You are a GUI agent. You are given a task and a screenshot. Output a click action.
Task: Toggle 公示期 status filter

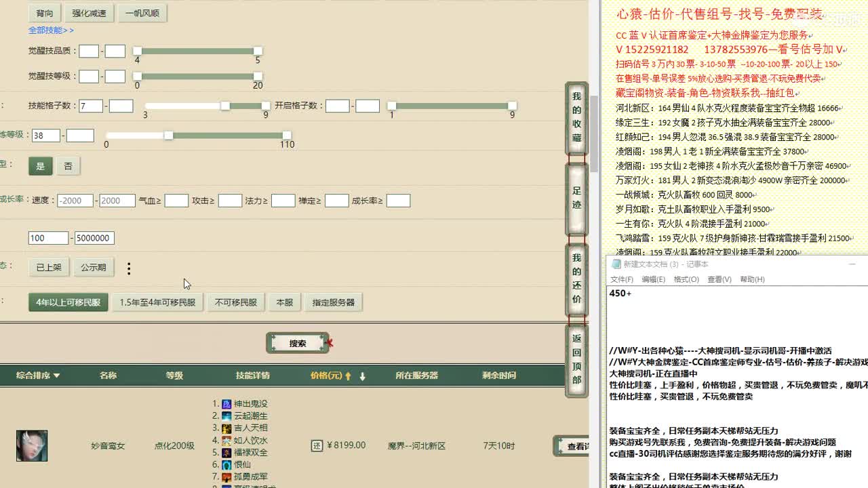tap(94, 268)
